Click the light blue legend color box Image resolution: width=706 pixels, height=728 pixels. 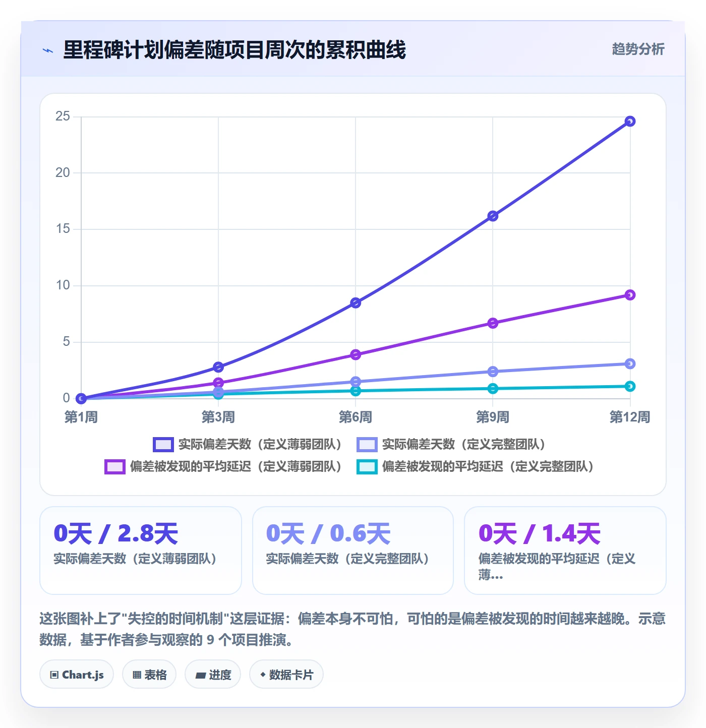pos(367,445)
